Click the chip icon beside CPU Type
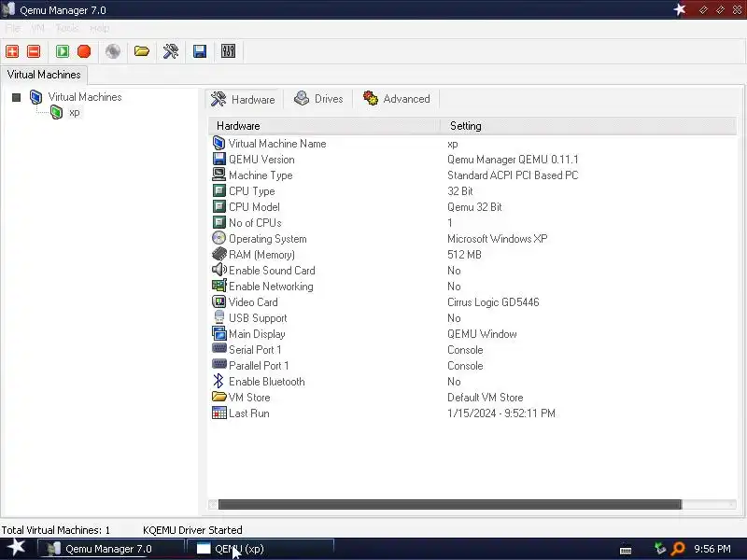Viewport: 747px width, 560px height. point(218,191)
